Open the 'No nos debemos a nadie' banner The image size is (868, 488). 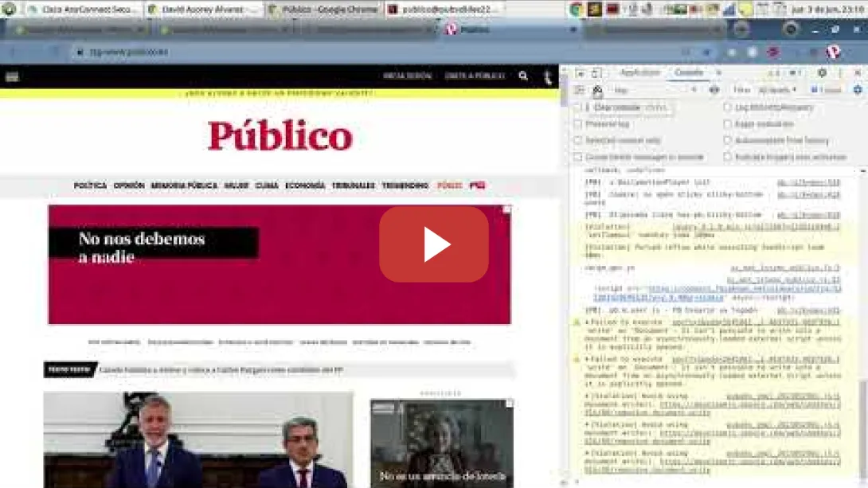coord(280,264)
